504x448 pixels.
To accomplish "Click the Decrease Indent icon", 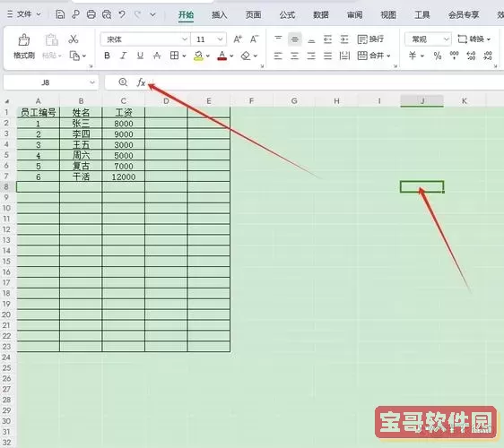I will (x=327, y=39).
